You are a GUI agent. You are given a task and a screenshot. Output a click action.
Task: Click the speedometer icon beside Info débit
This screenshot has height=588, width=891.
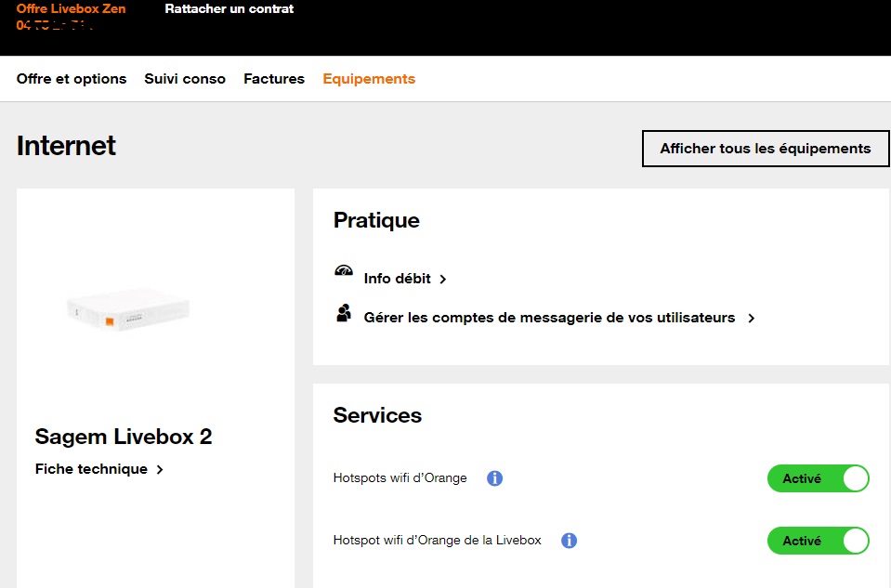point(344,271)
